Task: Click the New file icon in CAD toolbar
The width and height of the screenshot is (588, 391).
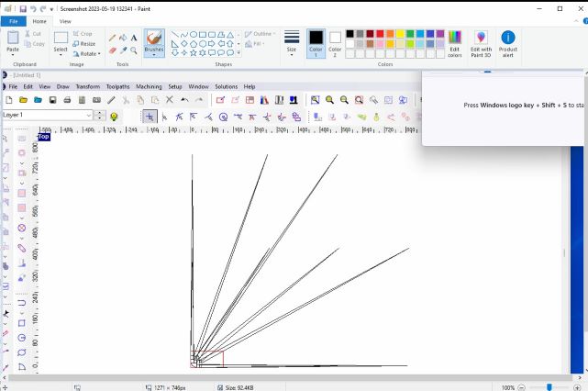Action: 9,100
